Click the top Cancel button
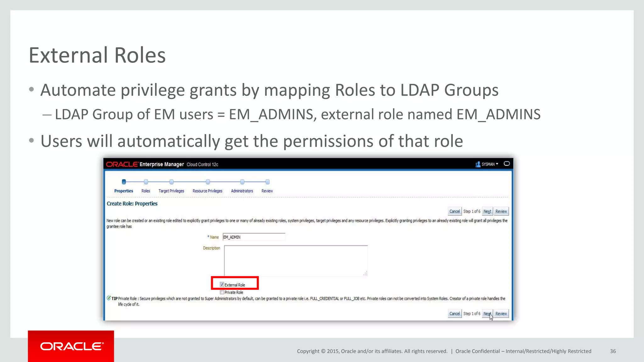Image resolution: width=644 pixels, height=362 pixels. 455,211
